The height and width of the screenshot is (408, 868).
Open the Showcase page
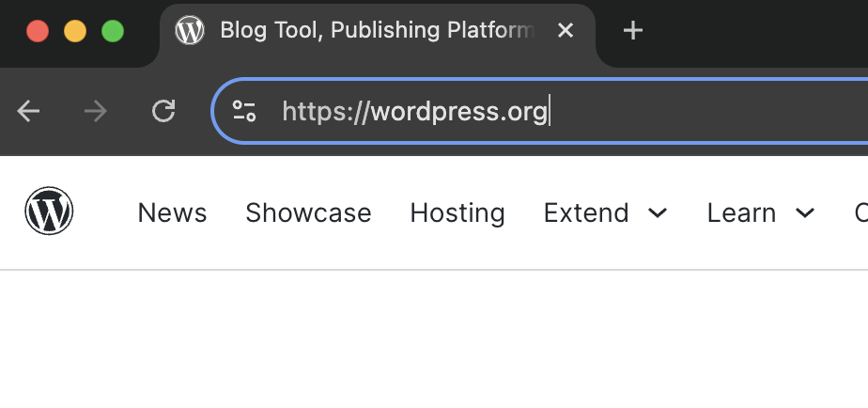coord(308,212)
